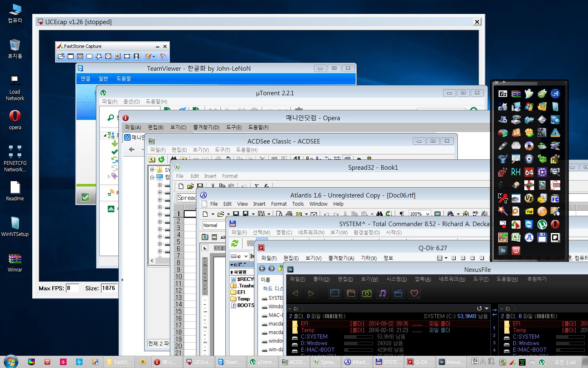Click NexusFile's camera toolbar icon
Viewport: 588px width, 368px height.
[x=367, y=293]
